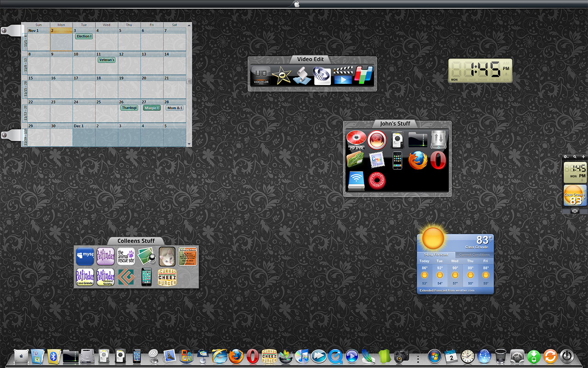Launch the clapperboard player in Video Edit

pos(343,75)
